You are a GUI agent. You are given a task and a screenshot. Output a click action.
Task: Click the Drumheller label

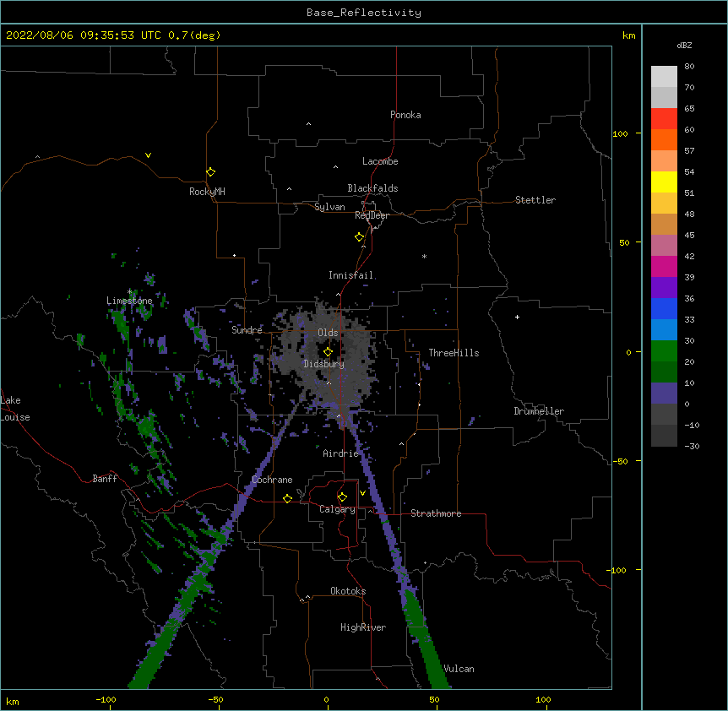539,411
